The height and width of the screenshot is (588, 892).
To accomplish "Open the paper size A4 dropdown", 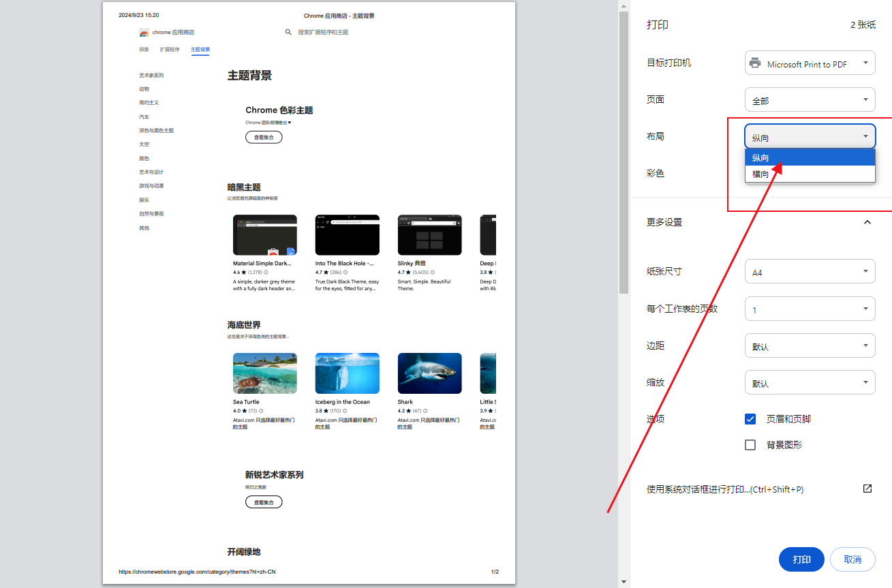I will pos(810,272).
